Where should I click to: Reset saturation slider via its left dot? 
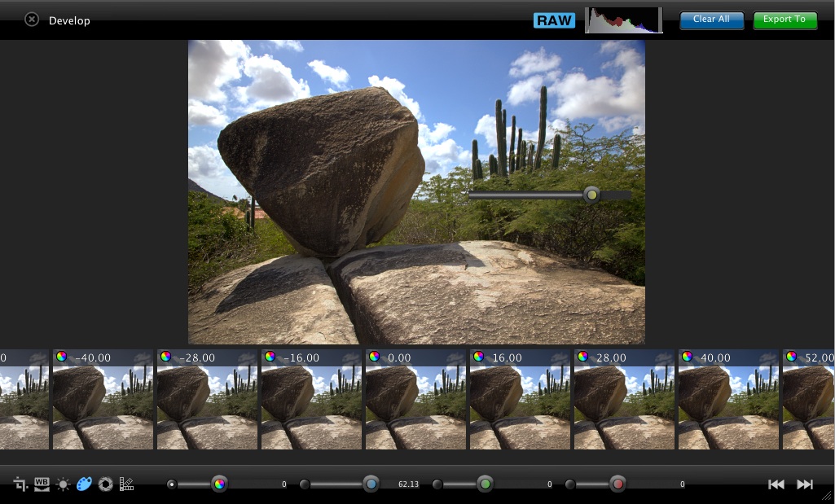pyautogui.click(x=171, y=484)
